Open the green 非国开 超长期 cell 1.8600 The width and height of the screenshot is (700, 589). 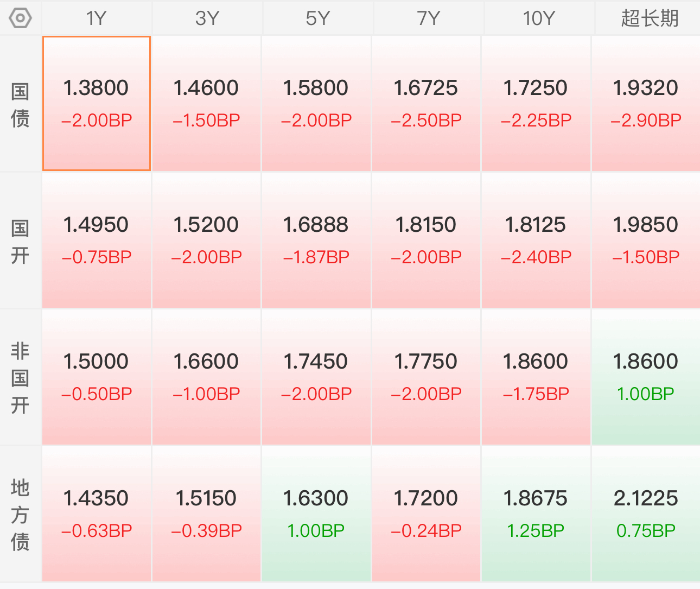646,377
